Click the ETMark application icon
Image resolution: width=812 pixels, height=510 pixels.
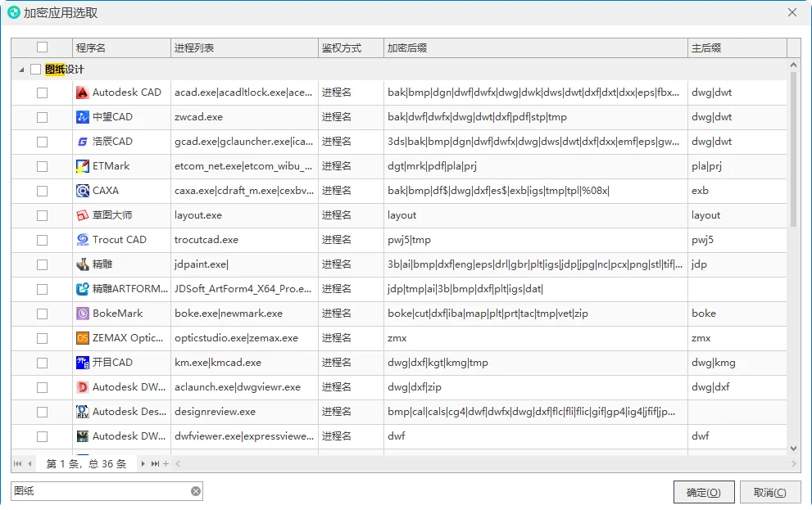tap(82, 166)
